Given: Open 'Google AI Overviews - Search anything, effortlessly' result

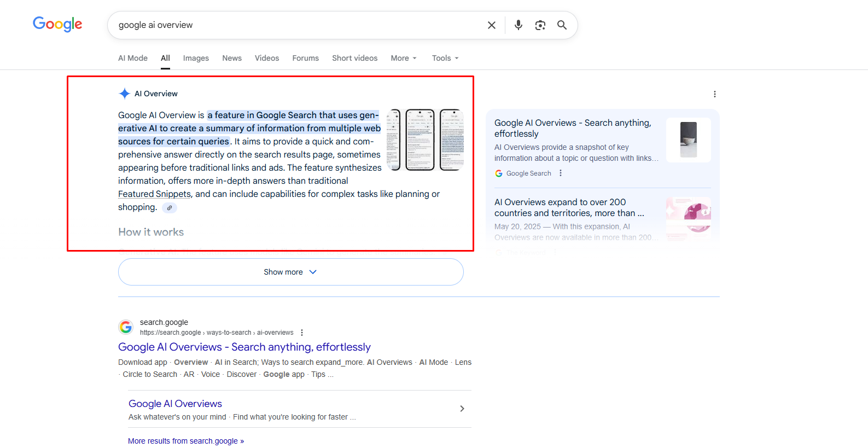Looking at the screenshot, I should [x=244, y=347].
